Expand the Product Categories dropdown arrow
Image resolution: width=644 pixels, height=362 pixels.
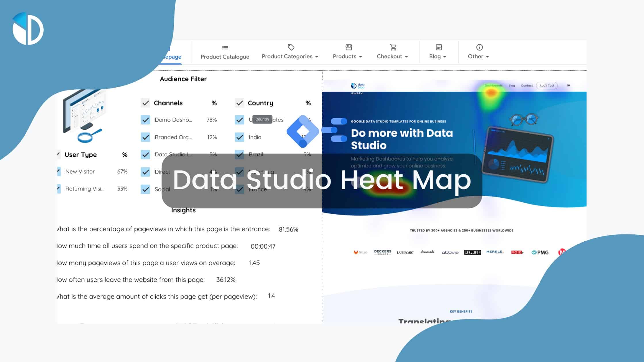click(x=317, y=57)
